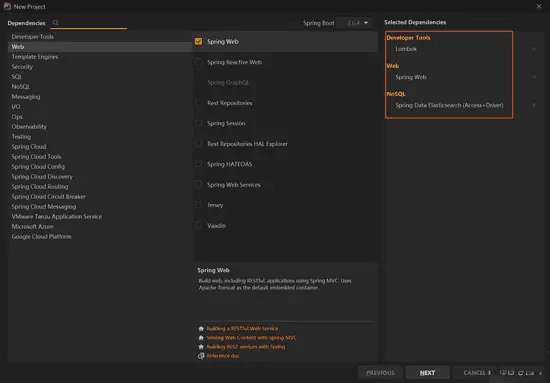This screenshot has height=383, width=550.
Task: Open Building a RESTful Web Service link
Action: 242,329
